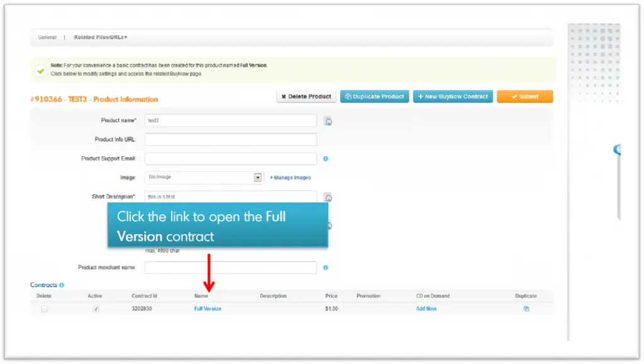644x364 pixels.
Task: Click the Description column header
Action: coord(273,296)
